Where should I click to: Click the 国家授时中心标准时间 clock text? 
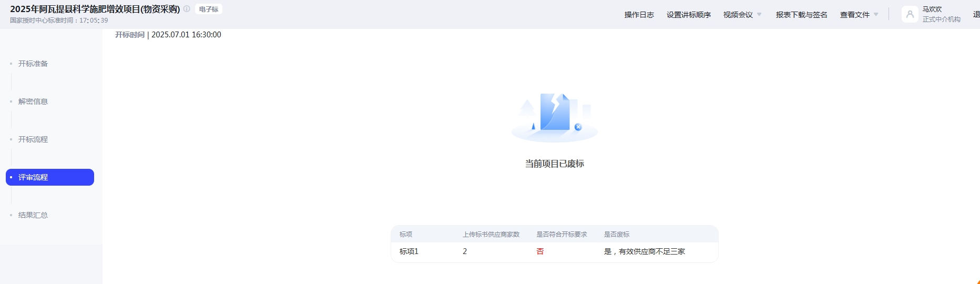point(59,21)
